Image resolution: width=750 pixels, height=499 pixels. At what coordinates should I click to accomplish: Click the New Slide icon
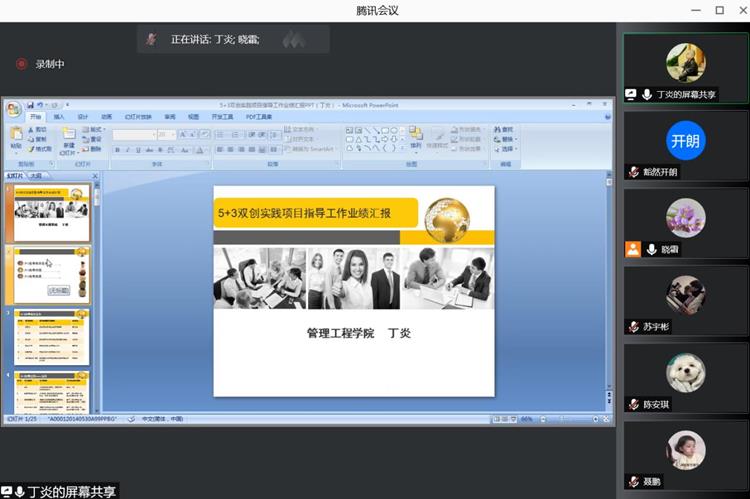coord(69,135)
